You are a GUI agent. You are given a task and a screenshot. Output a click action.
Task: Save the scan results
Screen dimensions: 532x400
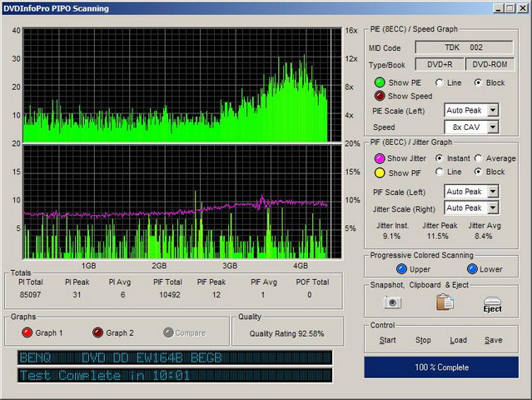pyautogui.click(x=494, y=340)
